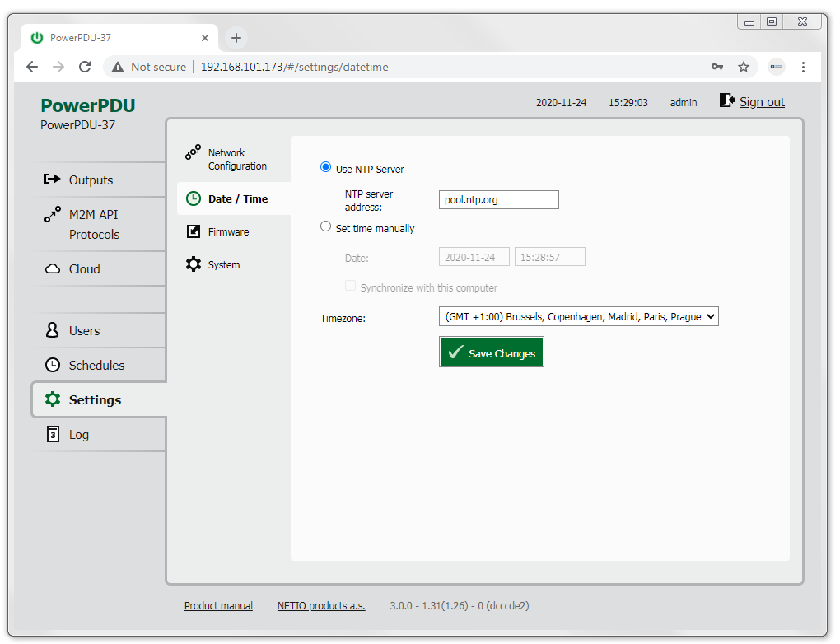This screenshot has height=644, width=840.
Task: Click the Outputs arrow icon in sidebar
Action: click(53, 180)
